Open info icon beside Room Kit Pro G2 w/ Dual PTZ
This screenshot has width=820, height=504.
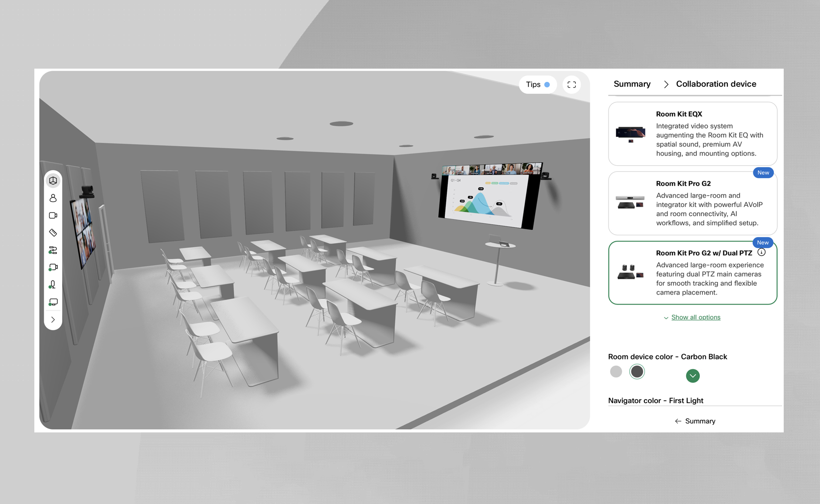coord(761,252)
